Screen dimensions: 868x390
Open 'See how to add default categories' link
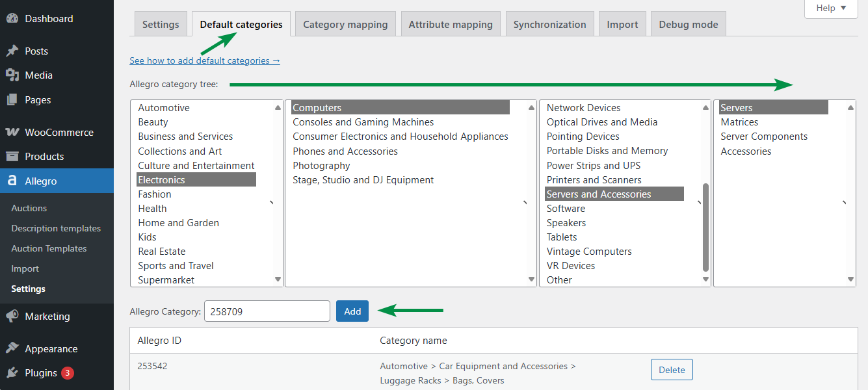205,60
